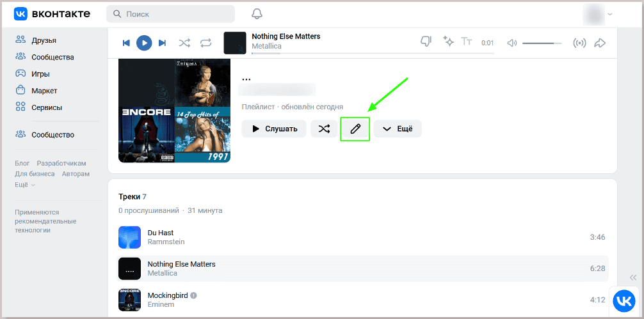Open similar tracks sparkle icon
The width and height of the screenshot is (644, 319).
pyautogui.click(x=448, y=41)
